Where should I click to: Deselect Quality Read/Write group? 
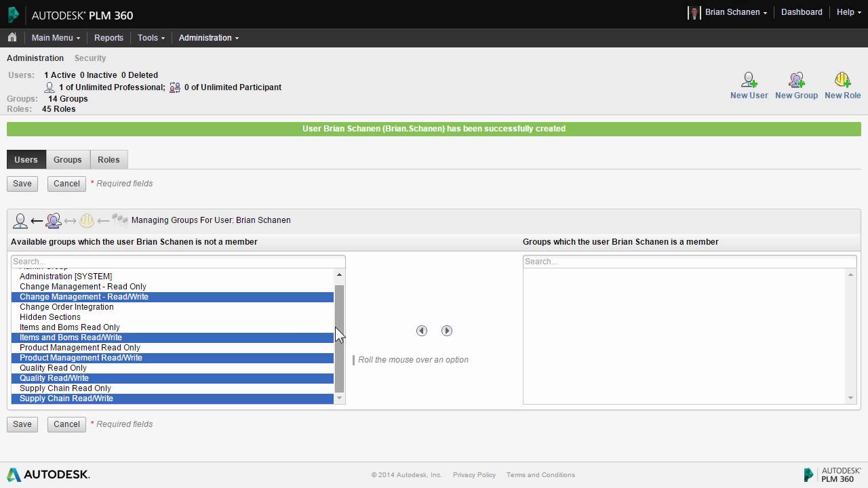(x=172, y=378)
